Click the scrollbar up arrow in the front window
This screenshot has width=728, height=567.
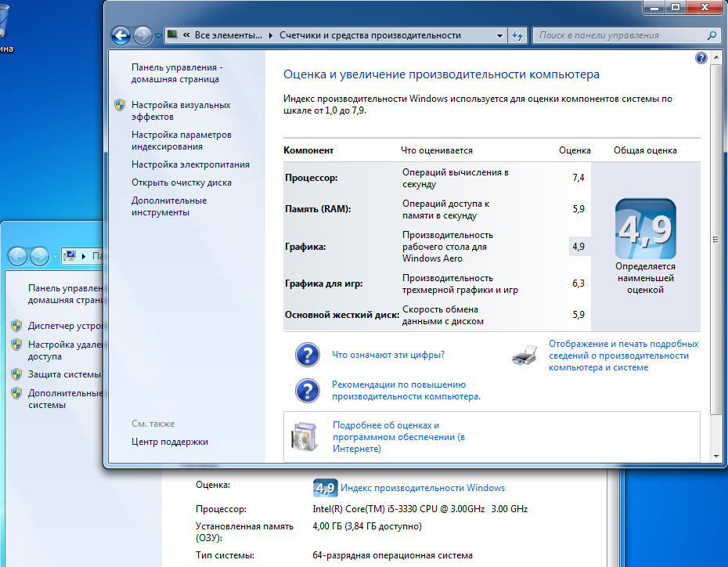point(715,56)
